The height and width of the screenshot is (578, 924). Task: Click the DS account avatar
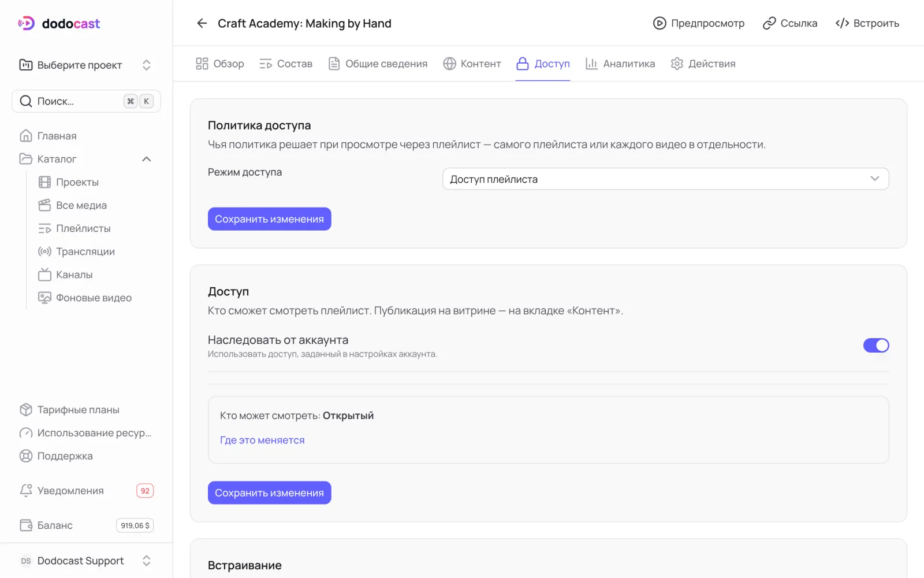coord(26,561)
